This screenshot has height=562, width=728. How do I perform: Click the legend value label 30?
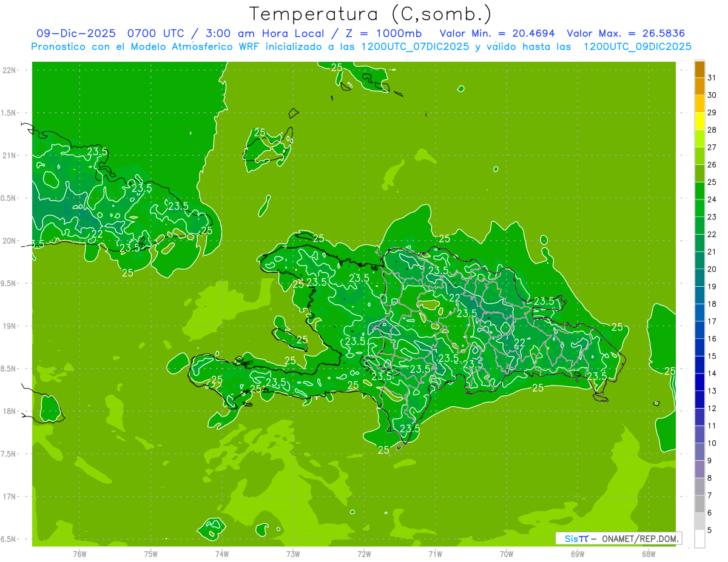click(x=712, y=95)
